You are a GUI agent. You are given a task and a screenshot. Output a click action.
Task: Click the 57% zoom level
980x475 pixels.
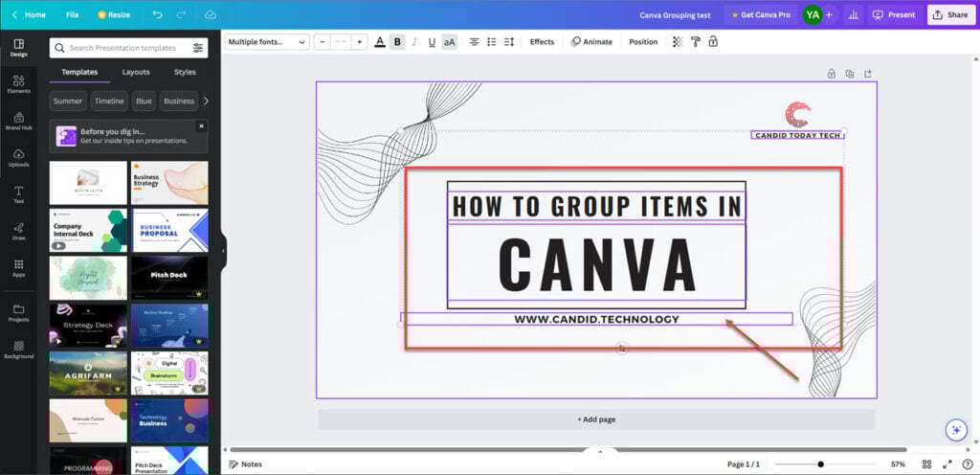[898, 464]
